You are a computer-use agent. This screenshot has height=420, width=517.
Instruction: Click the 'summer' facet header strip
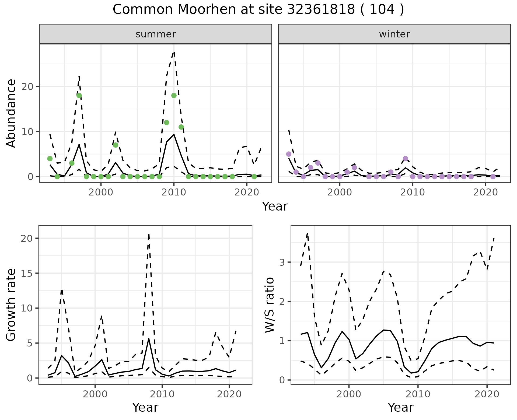click(155, 34)
